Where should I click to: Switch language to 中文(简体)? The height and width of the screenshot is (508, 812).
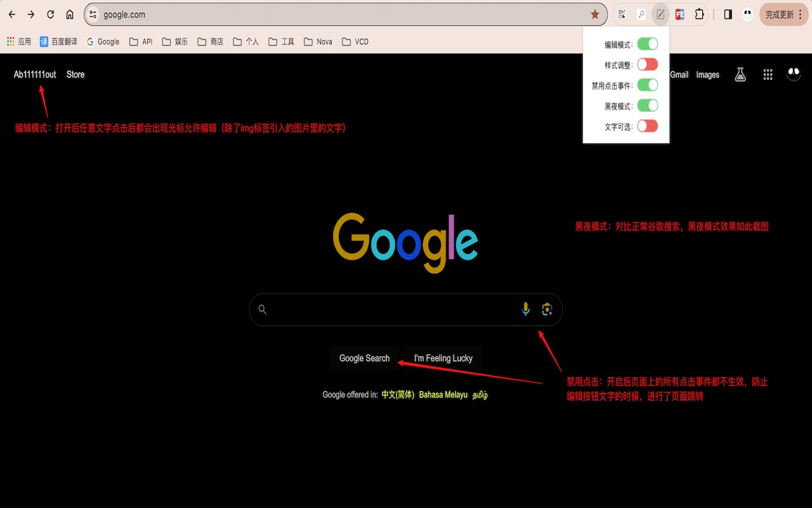point(398,394)
